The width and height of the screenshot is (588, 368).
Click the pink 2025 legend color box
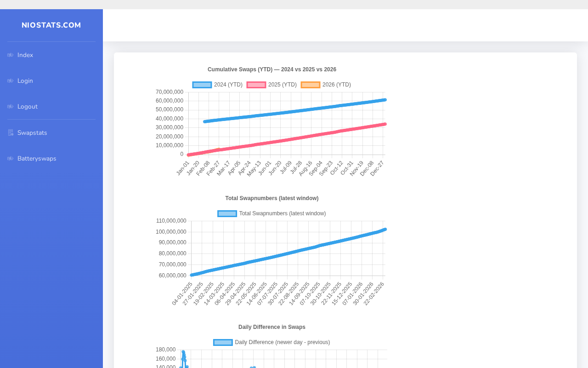(256, 85)
